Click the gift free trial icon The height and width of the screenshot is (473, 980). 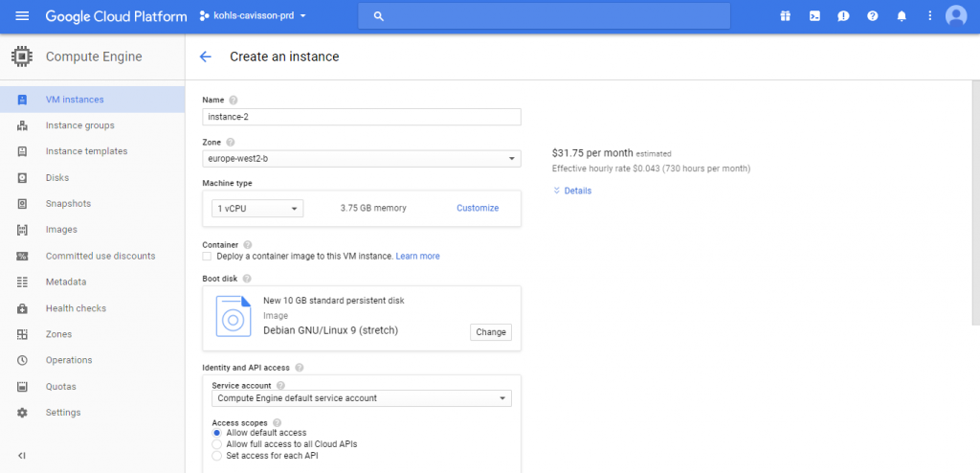click(x=785, y=16)
